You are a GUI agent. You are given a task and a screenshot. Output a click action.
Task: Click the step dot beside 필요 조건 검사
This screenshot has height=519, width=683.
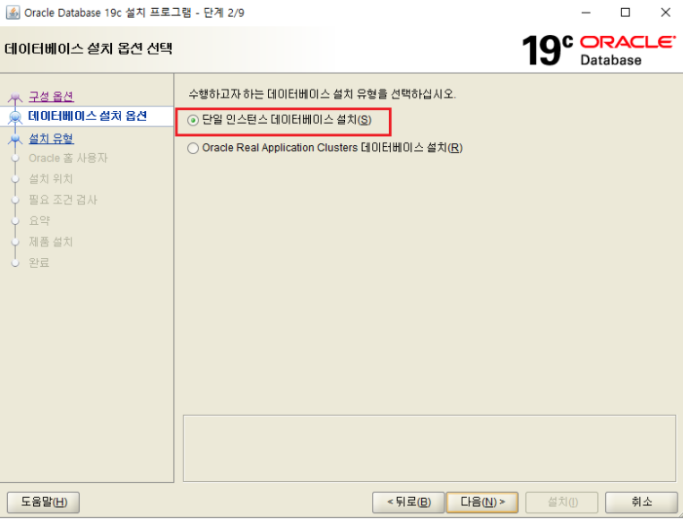15,200
